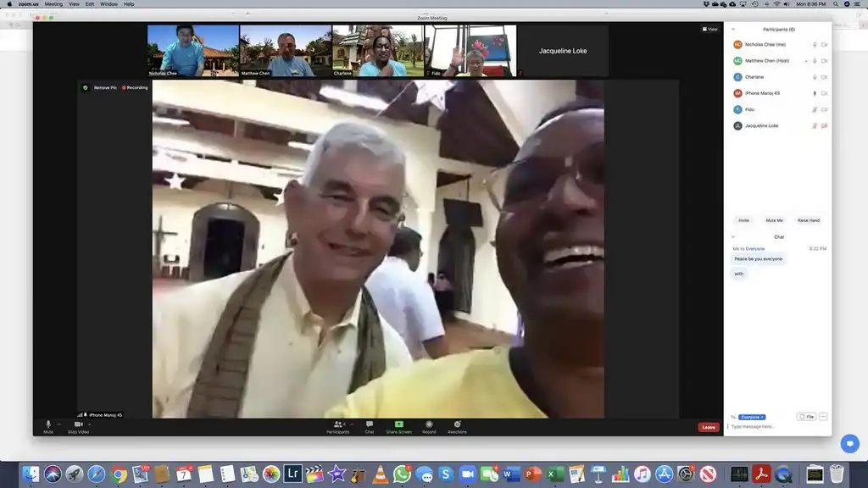Click Fido's muted microphone icon

(815, 109)
